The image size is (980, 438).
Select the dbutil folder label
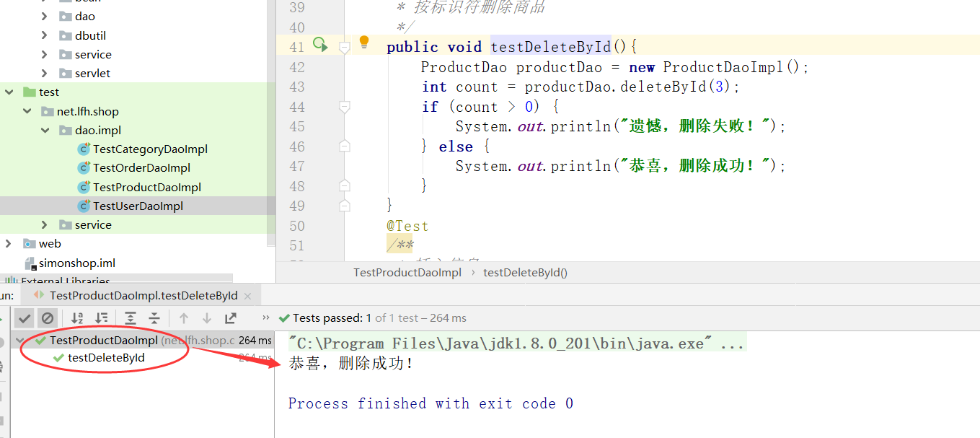90,35
